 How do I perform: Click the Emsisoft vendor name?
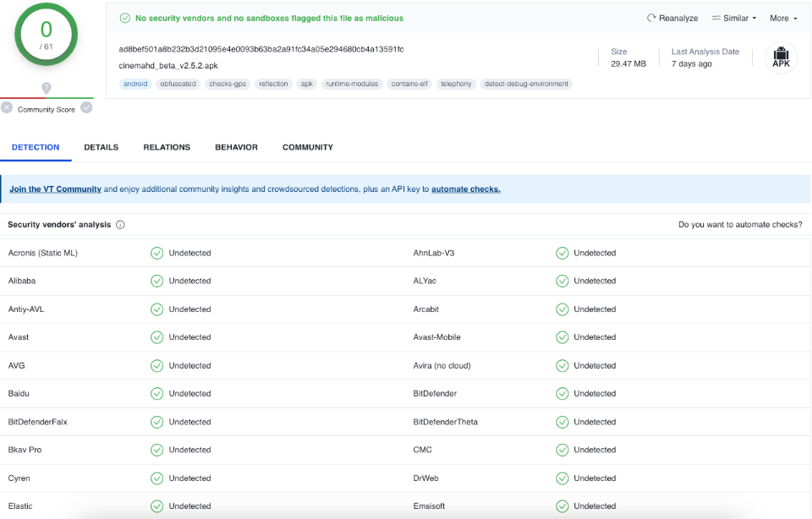pos(429,506)
